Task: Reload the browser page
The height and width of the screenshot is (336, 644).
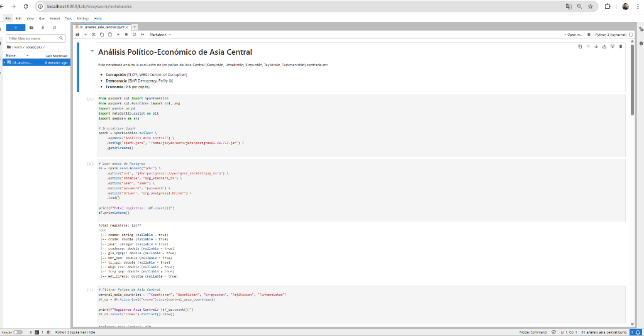Action: [x=26, y=6]
